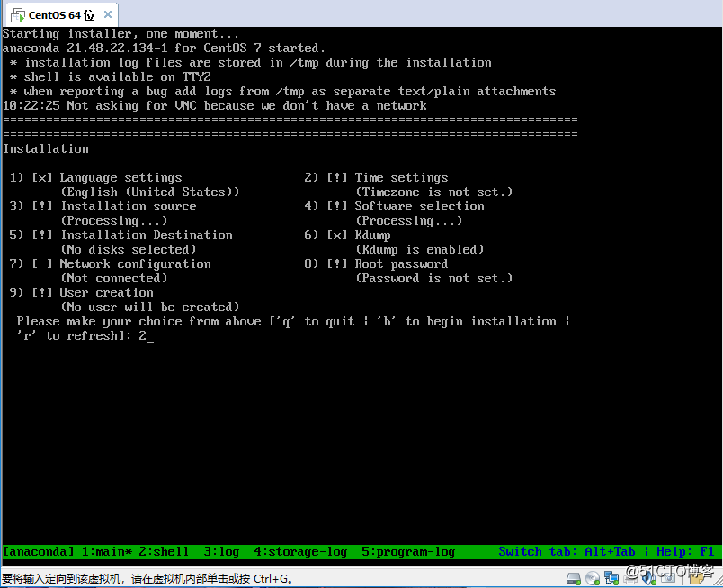Close the CentOS 64 位 tab
723x588 pixels.
[108, 14]
